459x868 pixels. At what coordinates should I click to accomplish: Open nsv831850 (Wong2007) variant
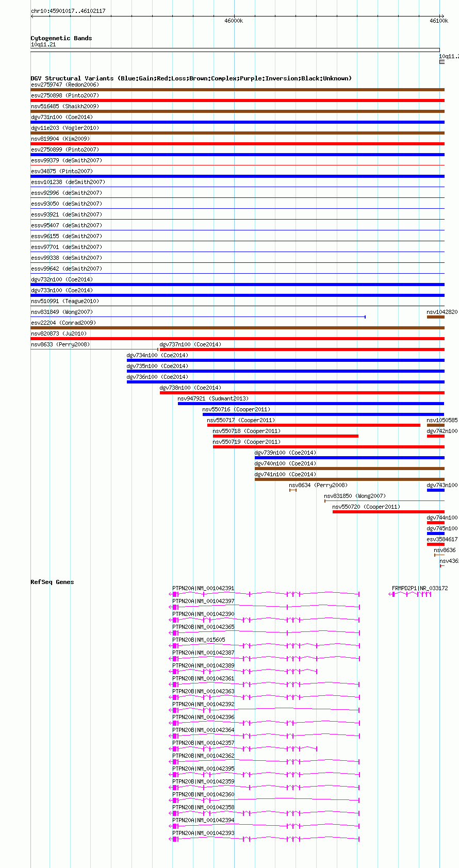tap(355, 496)
